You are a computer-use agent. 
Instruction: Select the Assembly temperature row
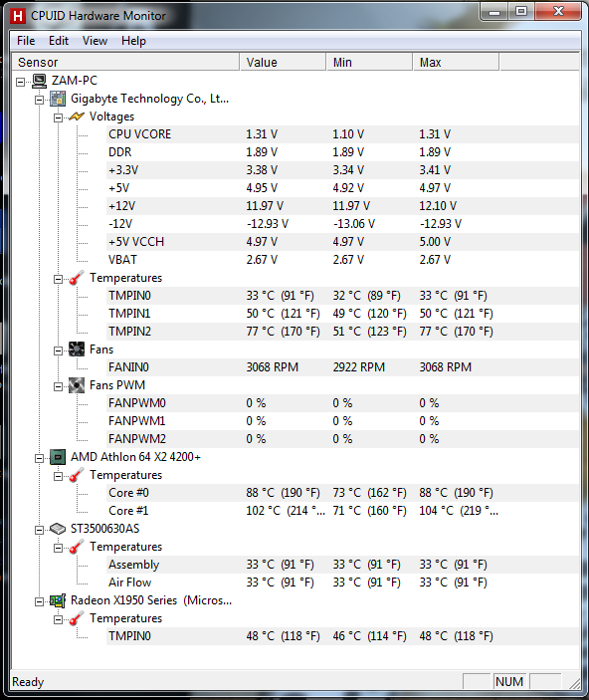coord(342,565)
